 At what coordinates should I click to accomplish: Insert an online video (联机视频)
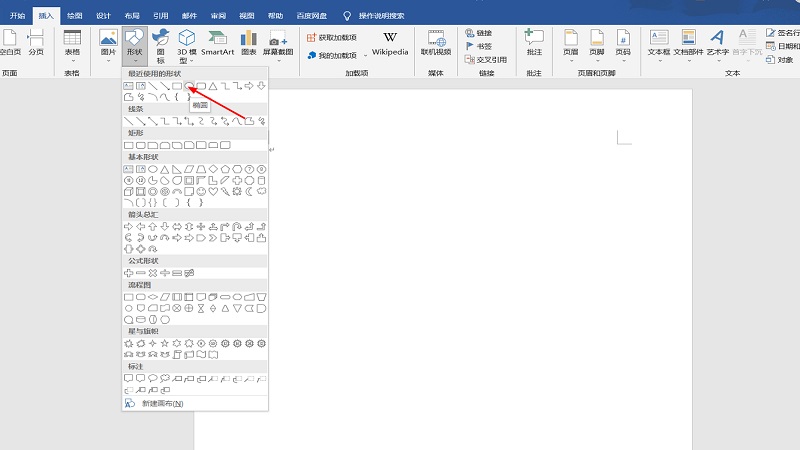click(x=436, y=42)
